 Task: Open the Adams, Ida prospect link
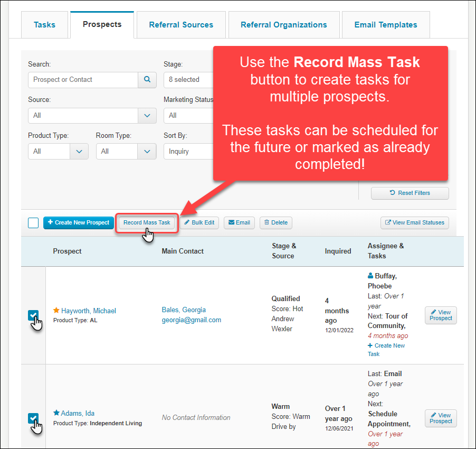coord(78,413)
